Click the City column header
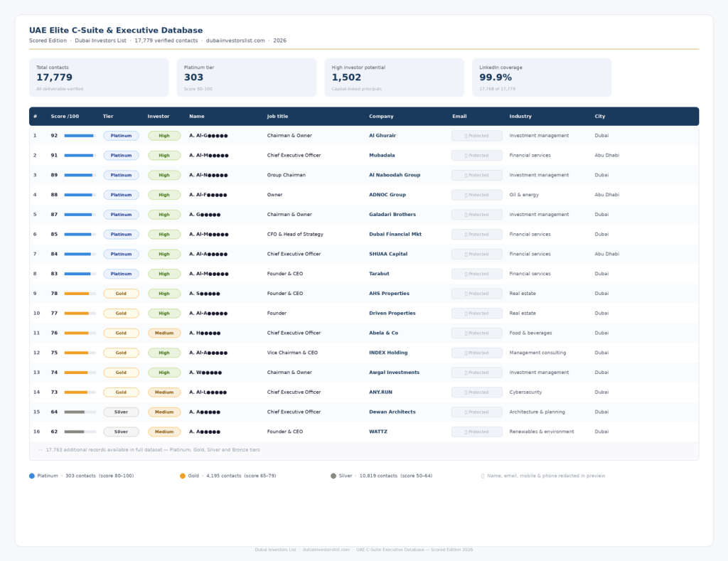The width and height of the screenshot is (728, 561). click(x=600, y=117)
